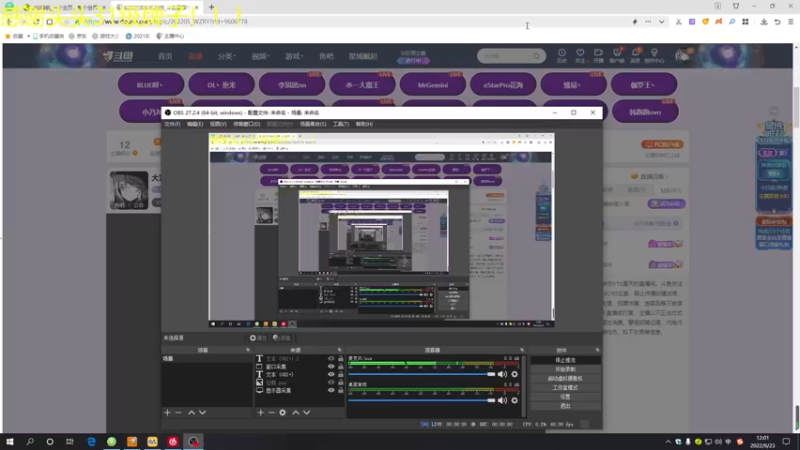Mute the 麦克风/Aux speaker icon
Viewport: 800px width, 450px height.
[503, 374]
